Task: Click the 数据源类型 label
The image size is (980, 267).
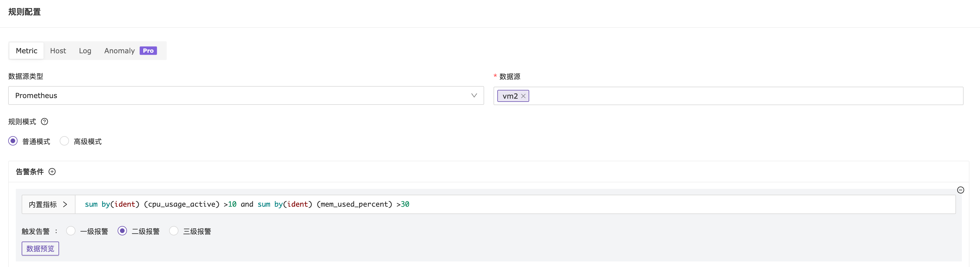Action: coord(26,76)
